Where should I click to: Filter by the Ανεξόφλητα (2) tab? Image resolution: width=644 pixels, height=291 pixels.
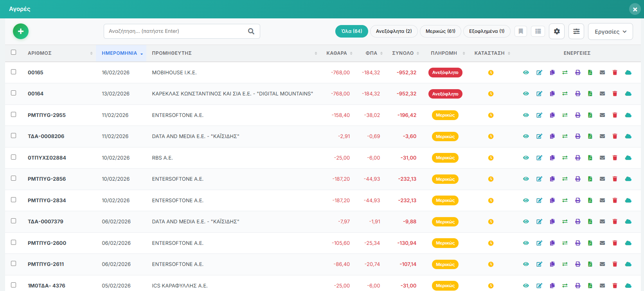click(394, 31)
